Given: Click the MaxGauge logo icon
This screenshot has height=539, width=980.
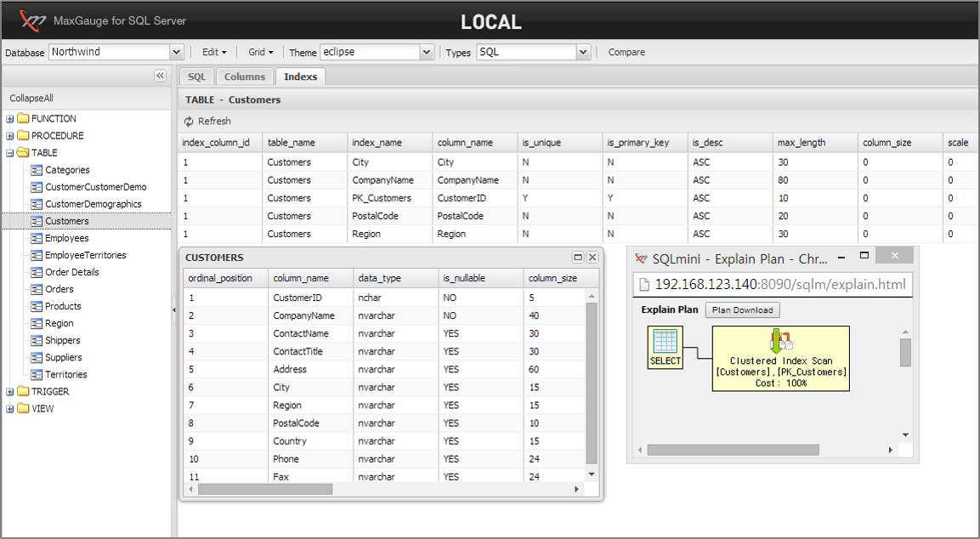Looking at the screenshot, I should pos(32,20).
